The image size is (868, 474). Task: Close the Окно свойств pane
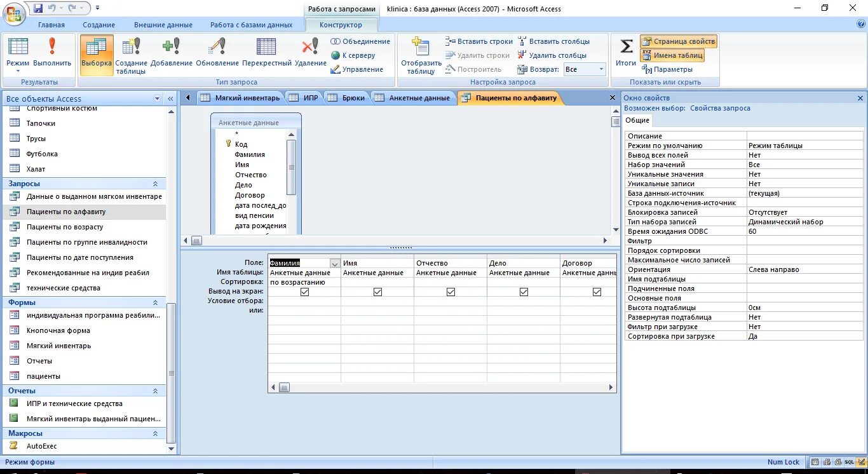pyautogui.click(x=860, y=98)
